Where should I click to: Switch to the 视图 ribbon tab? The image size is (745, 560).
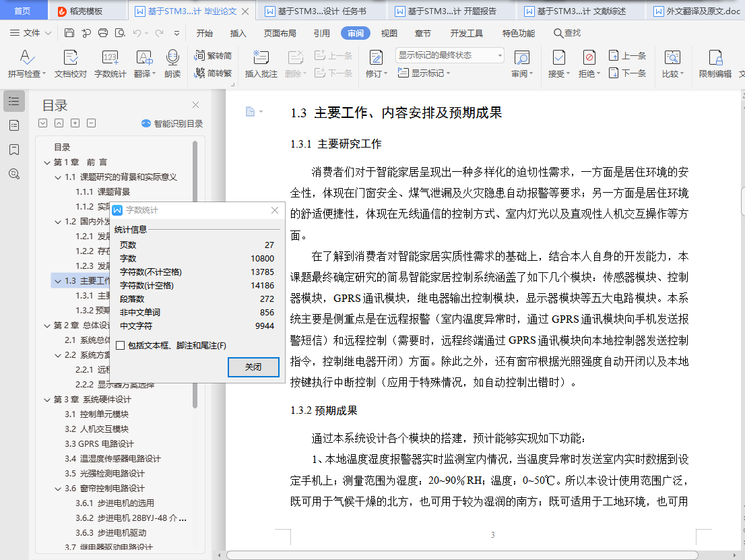point(389,33)
